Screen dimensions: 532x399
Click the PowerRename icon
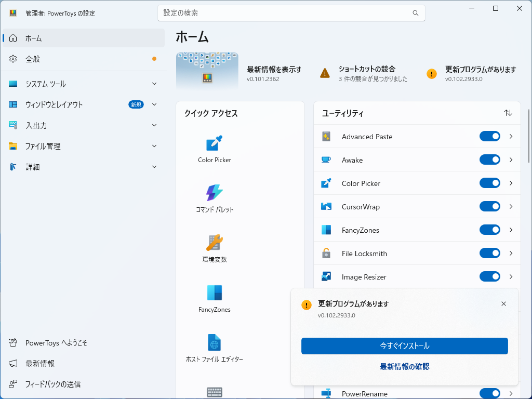(x=326, y=394)
